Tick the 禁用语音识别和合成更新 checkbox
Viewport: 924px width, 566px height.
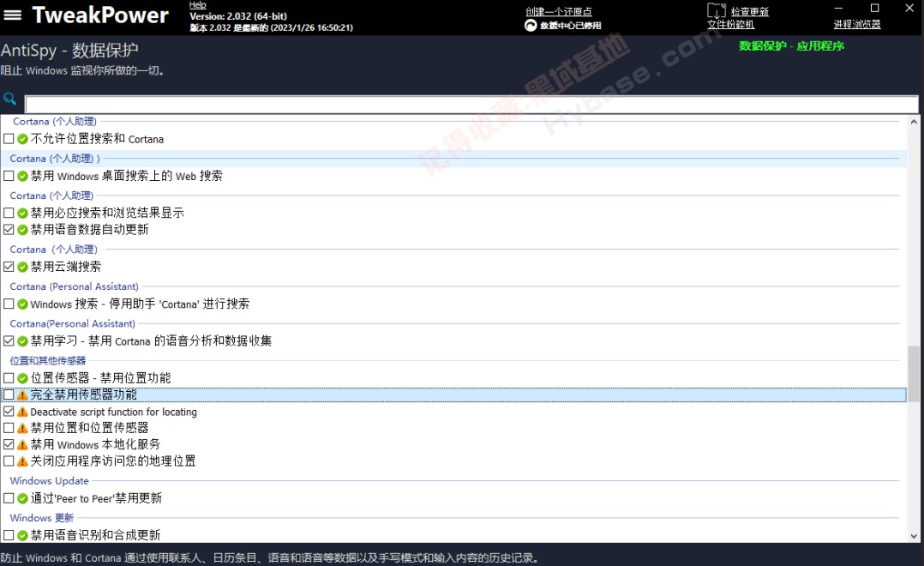click(9, 535)
